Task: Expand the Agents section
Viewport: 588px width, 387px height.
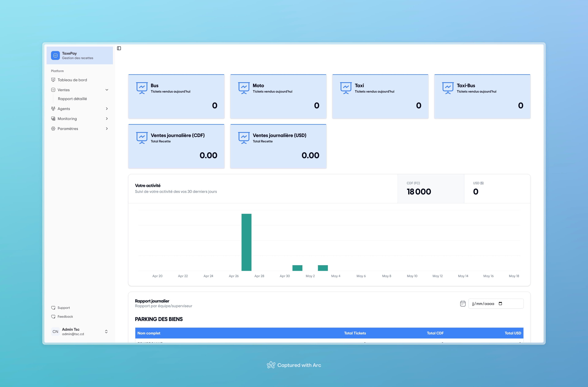Action: click(107, 109)
